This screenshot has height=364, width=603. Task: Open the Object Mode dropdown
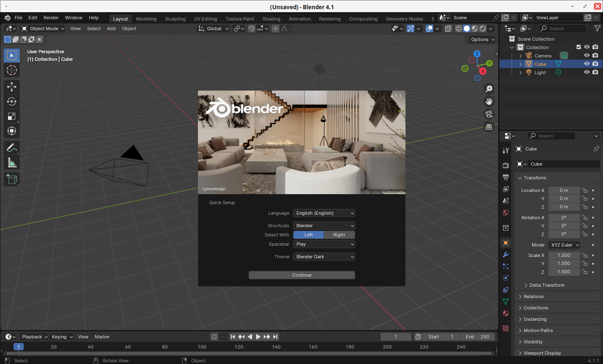[x=43, y=29]
